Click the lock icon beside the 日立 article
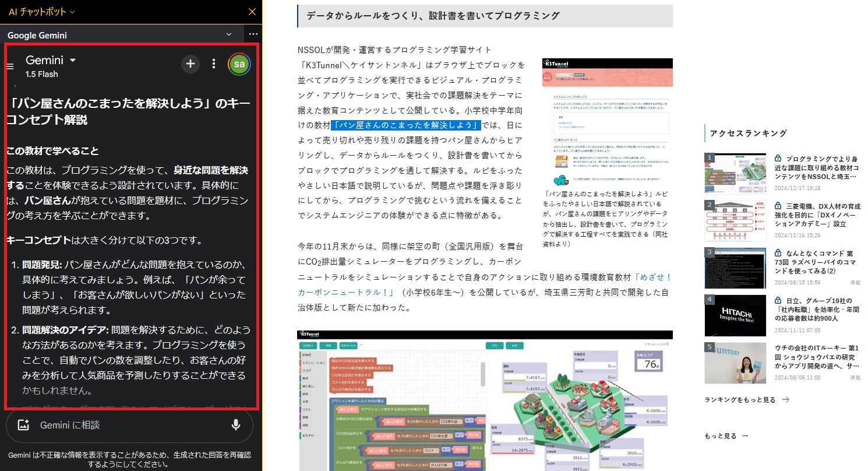 778,300
